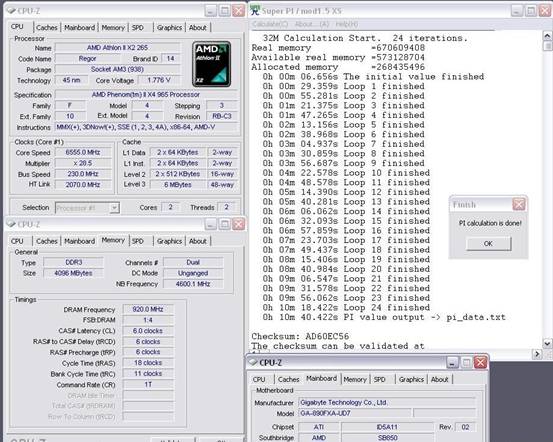
Task: Close the Finish dialog with X
Action: point(519,204)
